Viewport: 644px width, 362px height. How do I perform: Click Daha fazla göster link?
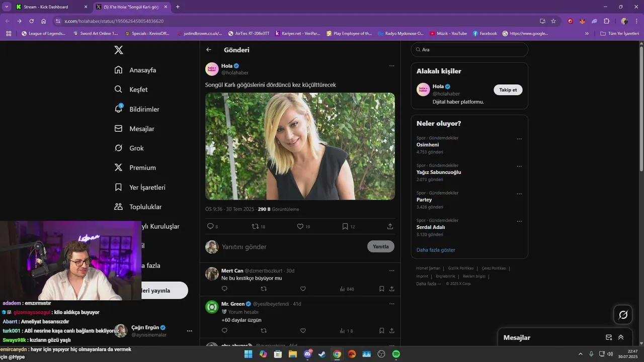(436, 250)
